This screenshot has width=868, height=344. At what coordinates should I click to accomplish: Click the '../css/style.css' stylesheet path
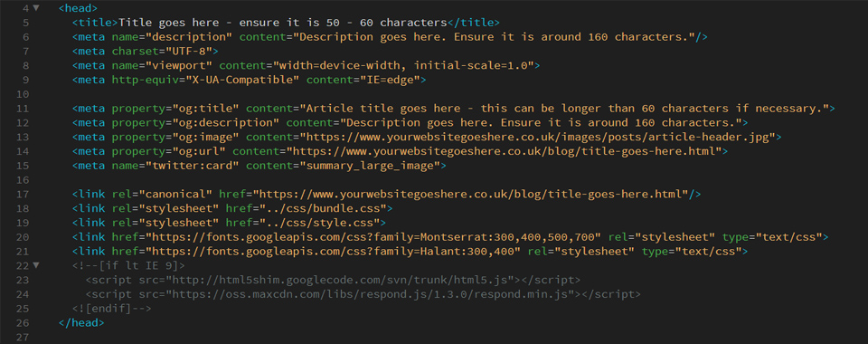point(316,223)
